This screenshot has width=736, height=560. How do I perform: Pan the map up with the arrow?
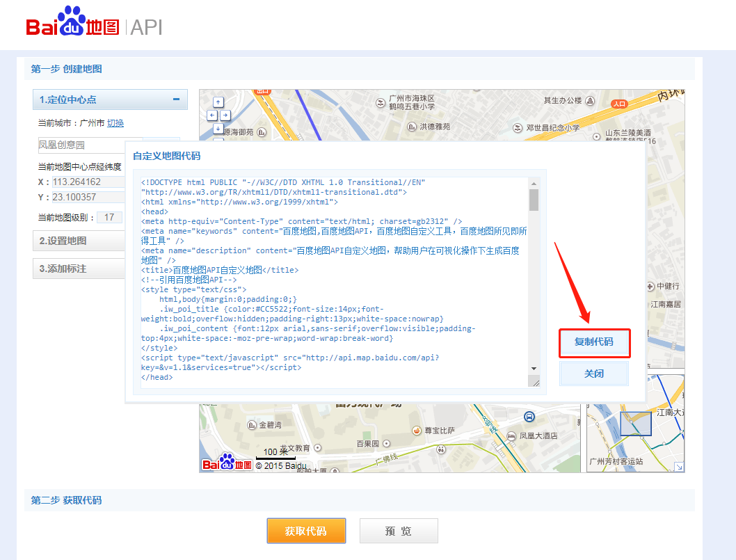218,102
